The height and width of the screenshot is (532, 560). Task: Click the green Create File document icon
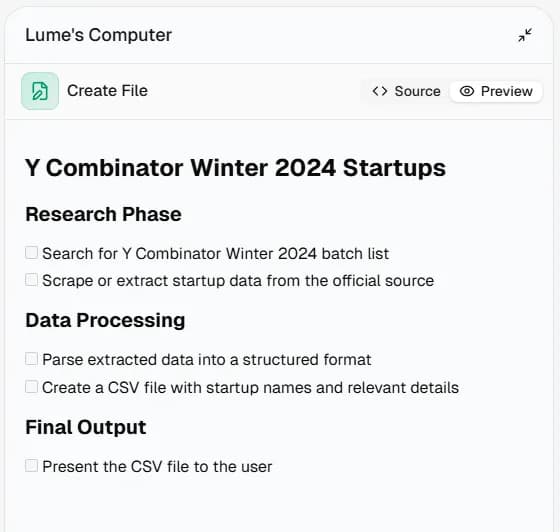(40, 91)
